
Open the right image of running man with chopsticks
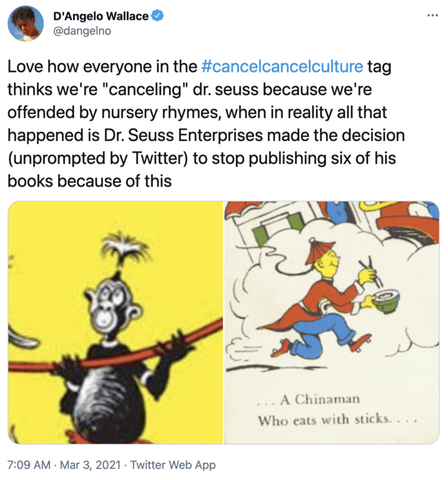[332, 322]
